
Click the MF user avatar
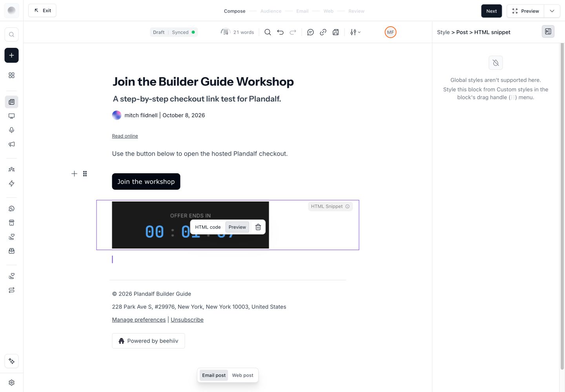(390, 32)
